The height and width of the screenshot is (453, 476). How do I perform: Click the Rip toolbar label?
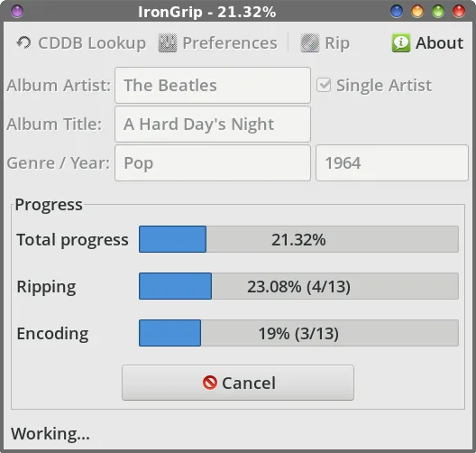(337, 42)
